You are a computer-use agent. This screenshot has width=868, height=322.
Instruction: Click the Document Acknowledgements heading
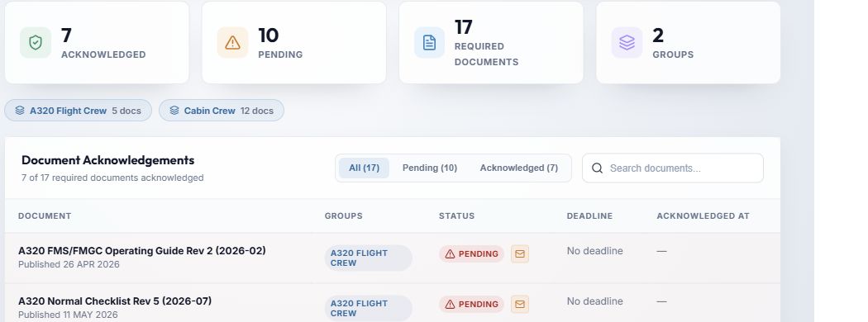108,160
